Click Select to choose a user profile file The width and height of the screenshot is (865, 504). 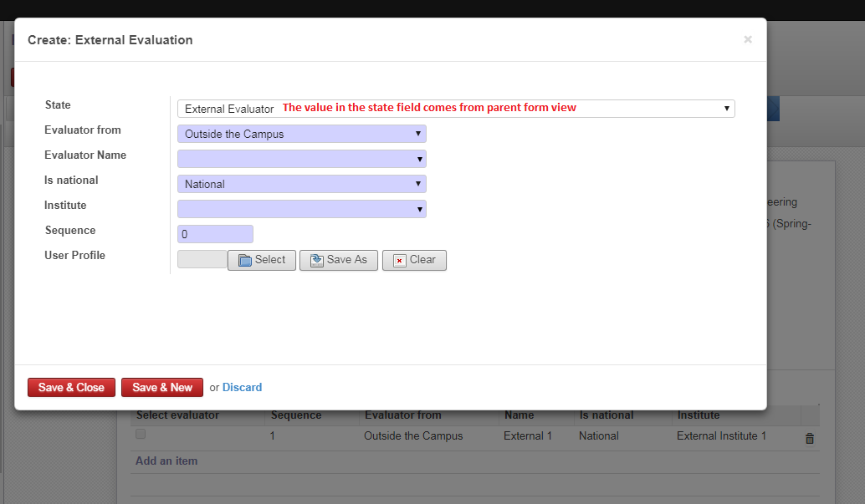pyautogui.click(x=262, y=260)
